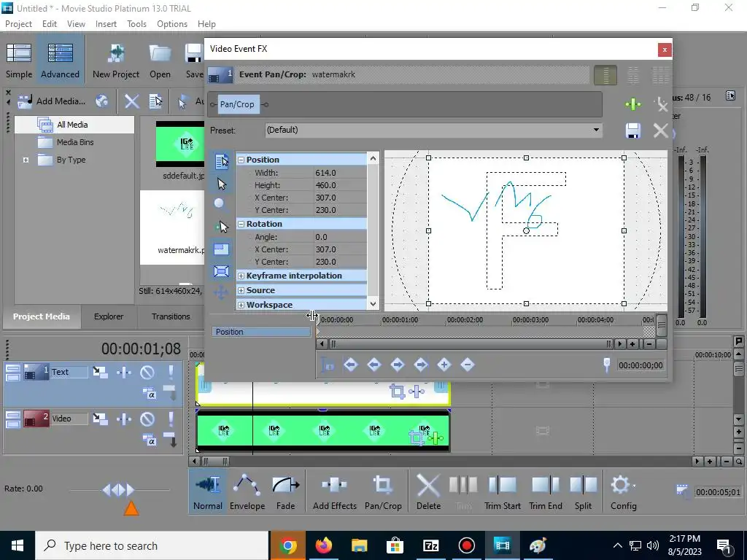
Task: Open the Tools menu
Action: coord(136,24)
